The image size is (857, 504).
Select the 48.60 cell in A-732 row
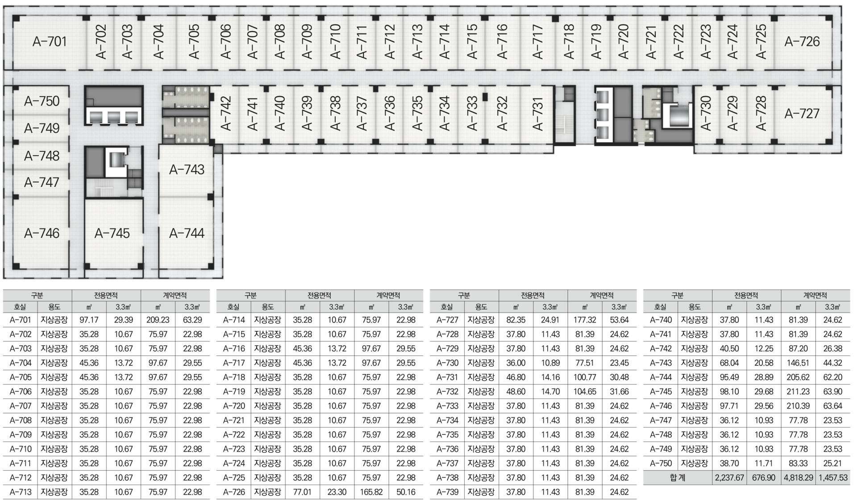(516, 392)
